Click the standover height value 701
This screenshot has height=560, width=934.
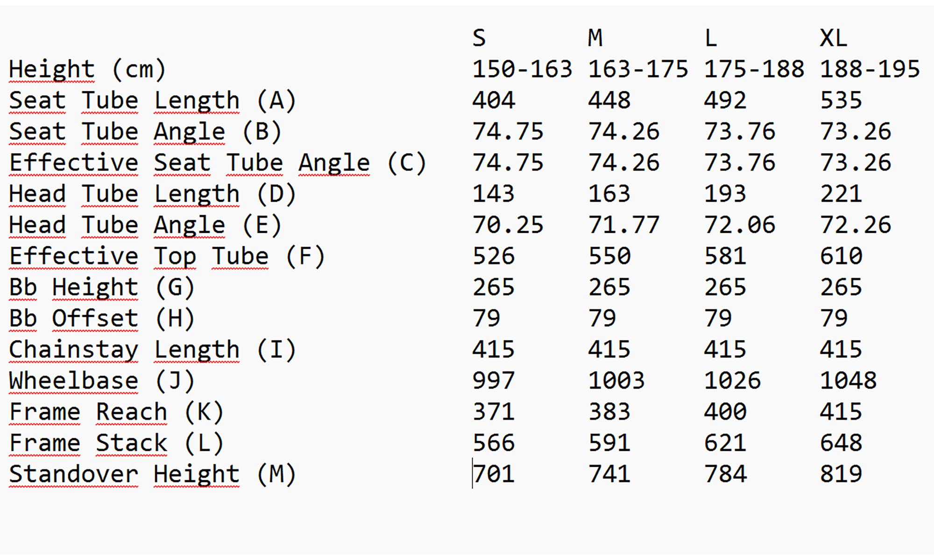pyautogui.click(x=494, y=475)
